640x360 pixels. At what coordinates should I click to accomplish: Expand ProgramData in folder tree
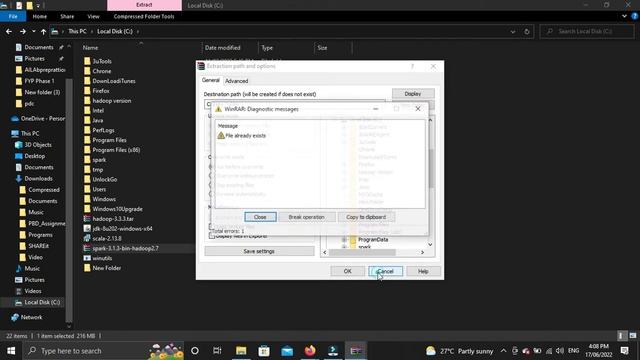click(x=344, y=240)
